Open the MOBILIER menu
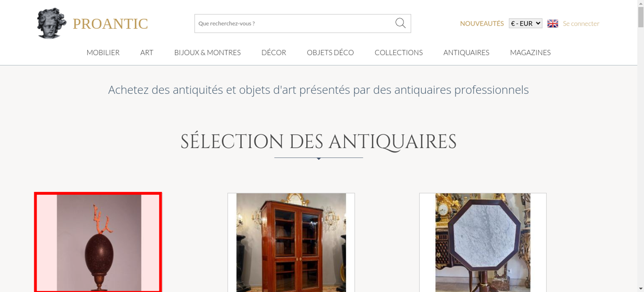Screen dimensions: 644x292 (103, 52)
